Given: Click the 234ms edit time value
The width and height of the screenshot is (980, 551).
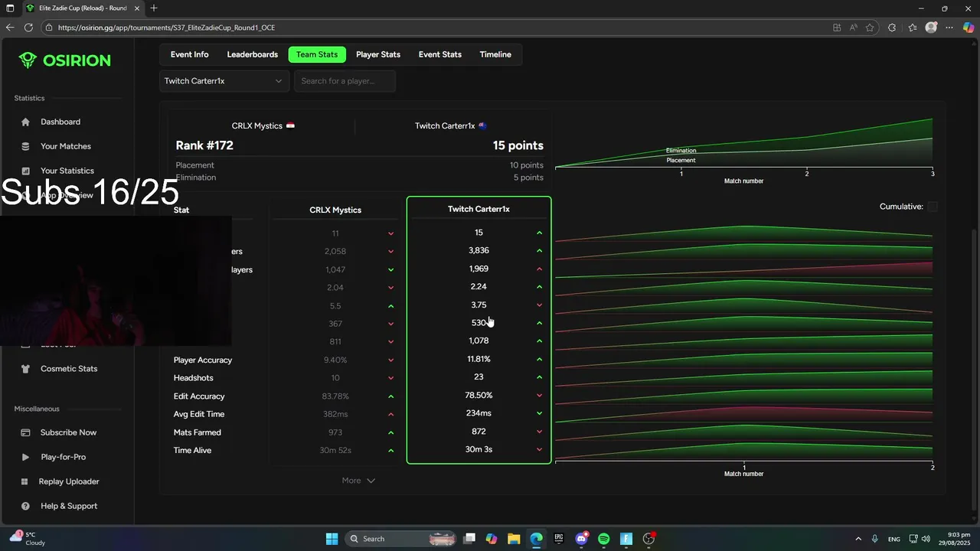Looking at the screenshot, I should [x=479, y=413].
